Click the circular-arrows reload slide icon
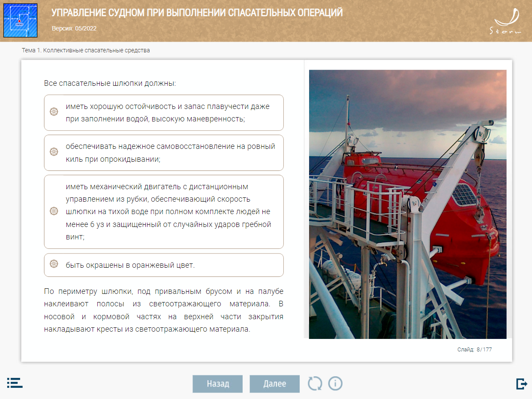Viewport: 532px width, 399px height. point(315,383)
